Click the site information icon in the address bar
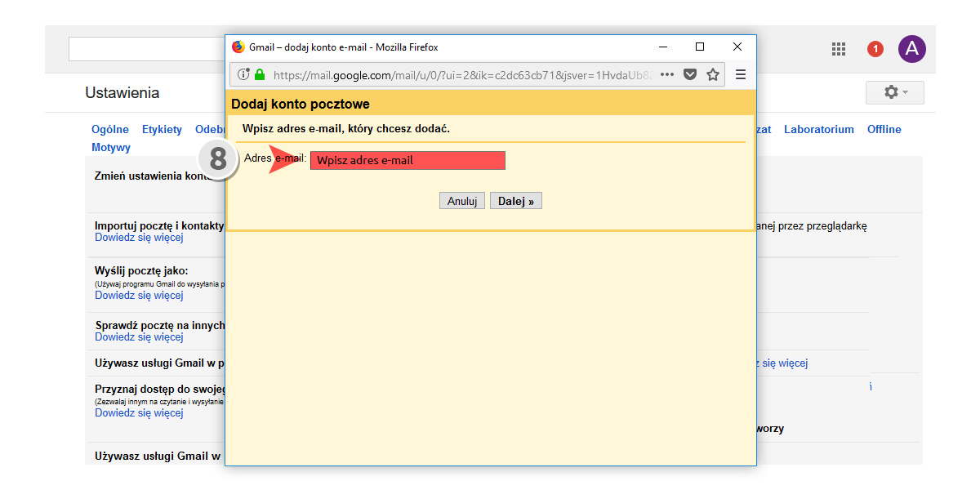980x490 pixels. click(x=243, y=74)
